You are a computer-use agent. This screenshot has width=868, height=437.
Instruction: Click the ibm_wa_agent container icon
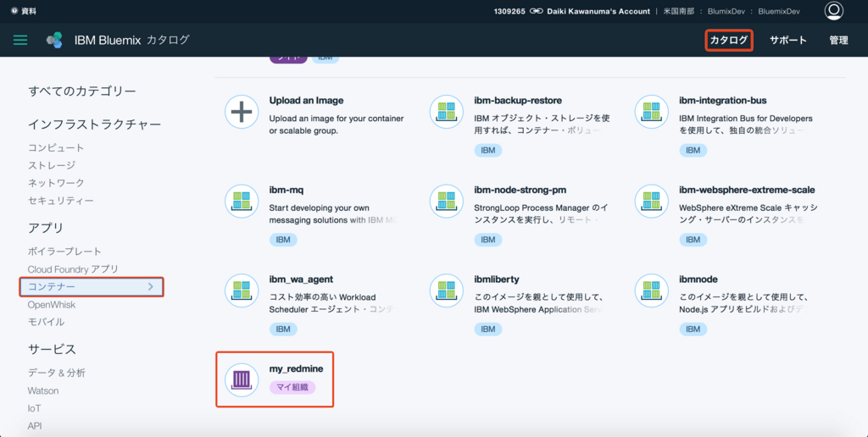click(x=242, y=291)
